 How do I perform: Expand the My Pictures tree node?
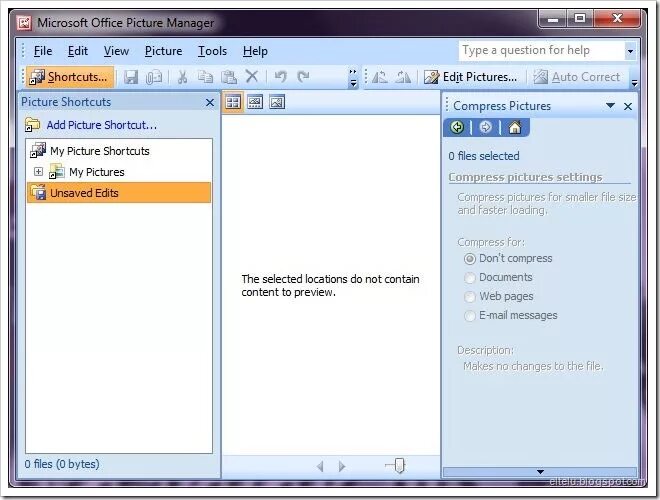[38, 172]
